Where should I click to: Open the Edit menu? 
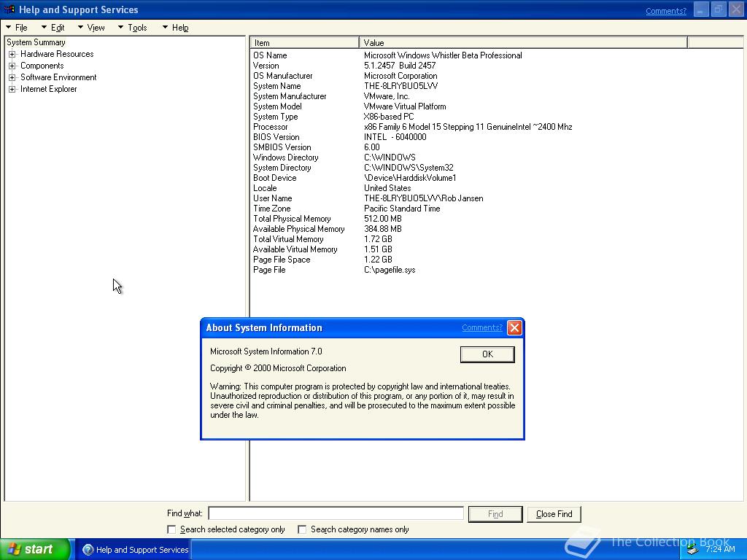(x=53, y=28)
